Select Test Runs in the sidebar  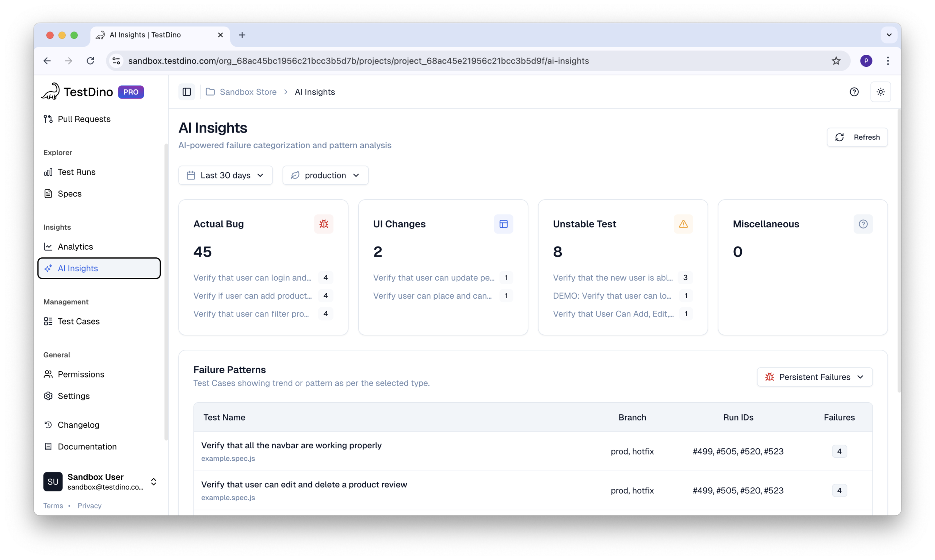pos(76,172)
